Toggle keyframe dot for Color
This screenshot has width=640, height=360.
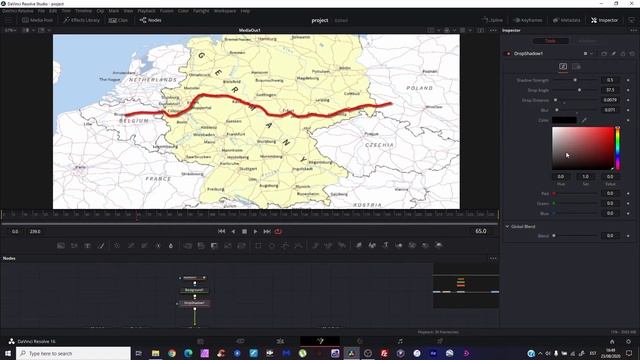click(628, 120)
